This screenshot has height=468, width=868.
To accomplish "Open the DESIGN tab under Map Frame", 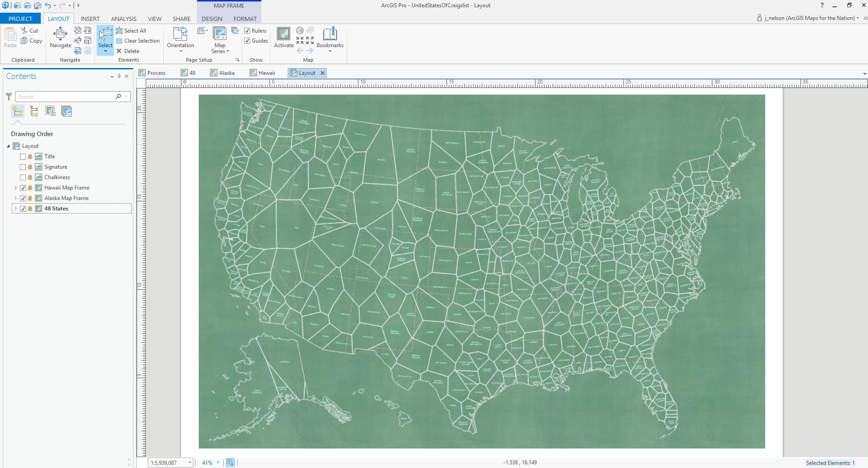I will point(212,19).
